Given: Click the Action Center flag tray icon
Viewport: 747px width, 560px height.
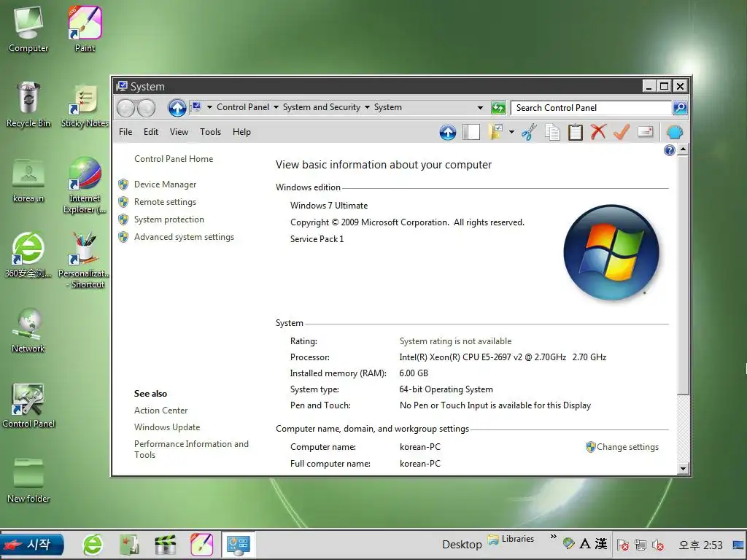Looking at the screenshot, I should 622,544.
